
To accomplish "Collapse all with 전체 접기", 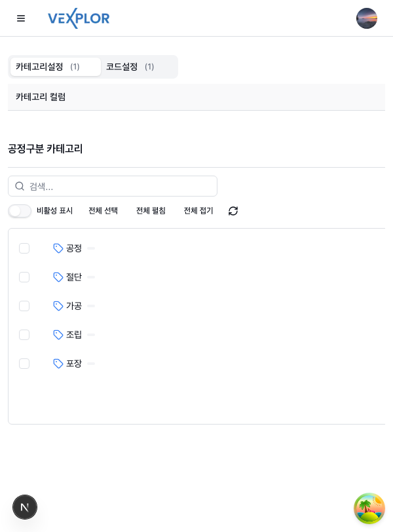I will coord(198,211).
